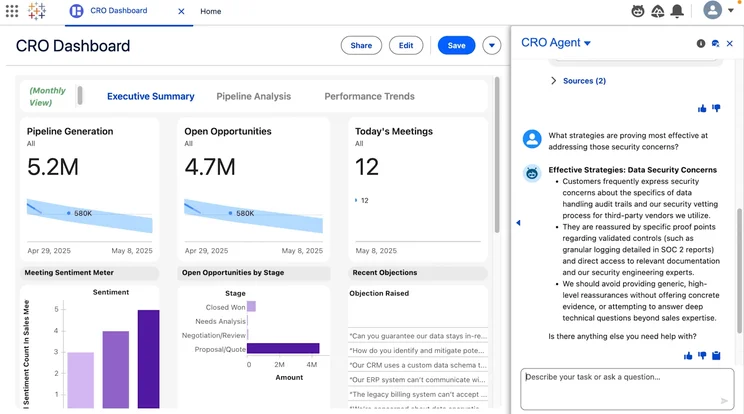Image resolution: width=744 pixels, height=414 pixels.
Task: Click the Objection Raised column header
Action: click(379, 294)
